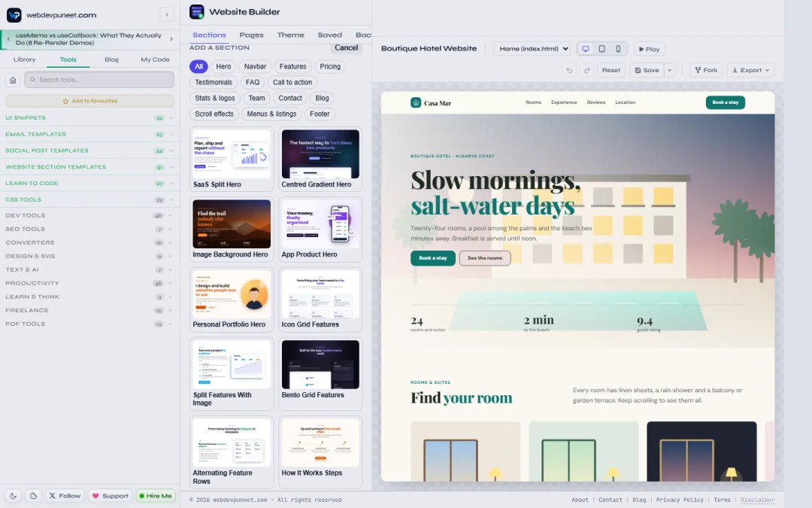This screenshot has width=812, height=508.
Task: Open the Save options dropdown arrow
Action: click(670, 70)
